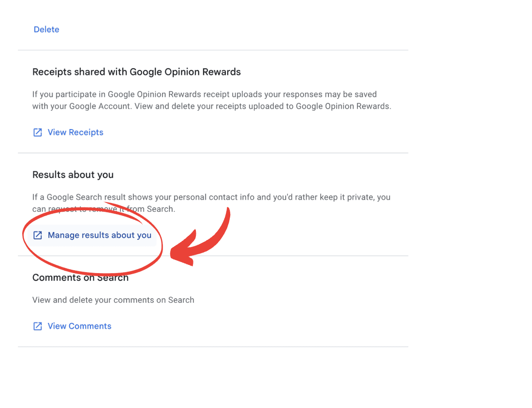
Task: Click the Comments on Search heading
Action: pyautogui.click(x=80, y=277)
